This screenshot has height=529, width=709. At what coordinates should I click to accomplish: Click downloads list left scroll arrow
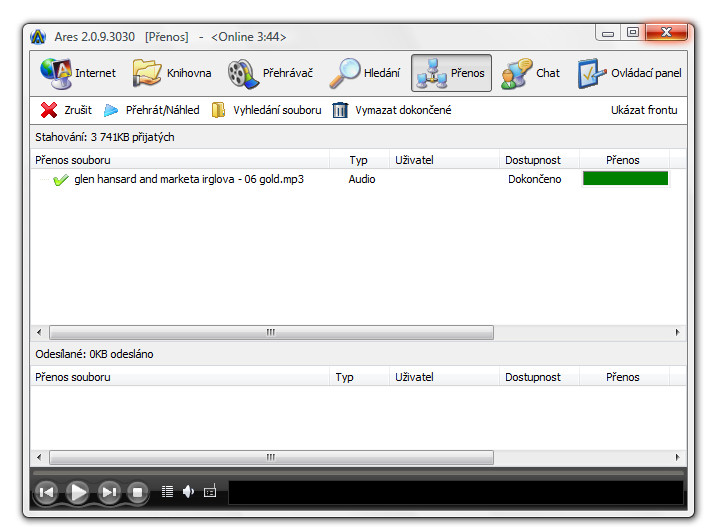[x=39, y=332]
